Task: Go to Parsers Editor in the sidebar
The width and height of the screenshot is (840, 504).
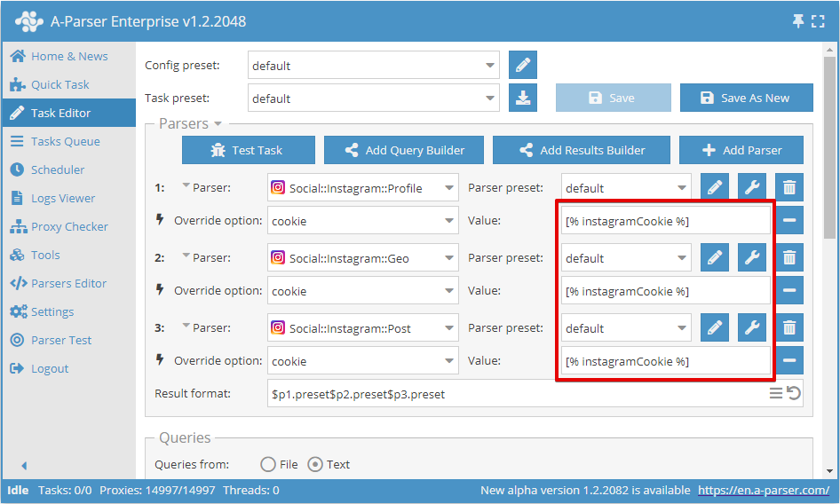Action: [68, 283]
